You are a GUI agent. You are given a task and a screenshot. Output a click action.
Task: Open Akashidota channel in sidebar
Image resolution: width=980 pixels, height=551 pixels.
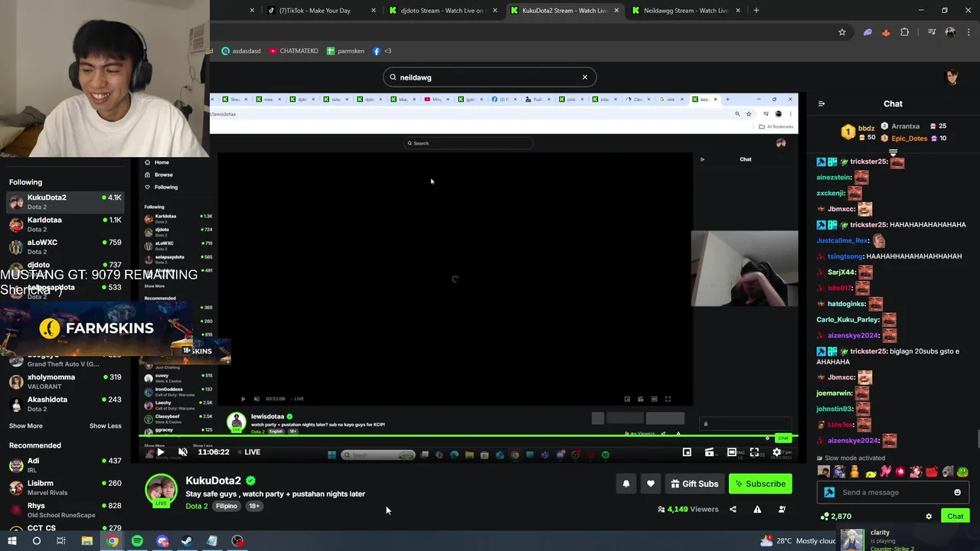click(65, 404)
